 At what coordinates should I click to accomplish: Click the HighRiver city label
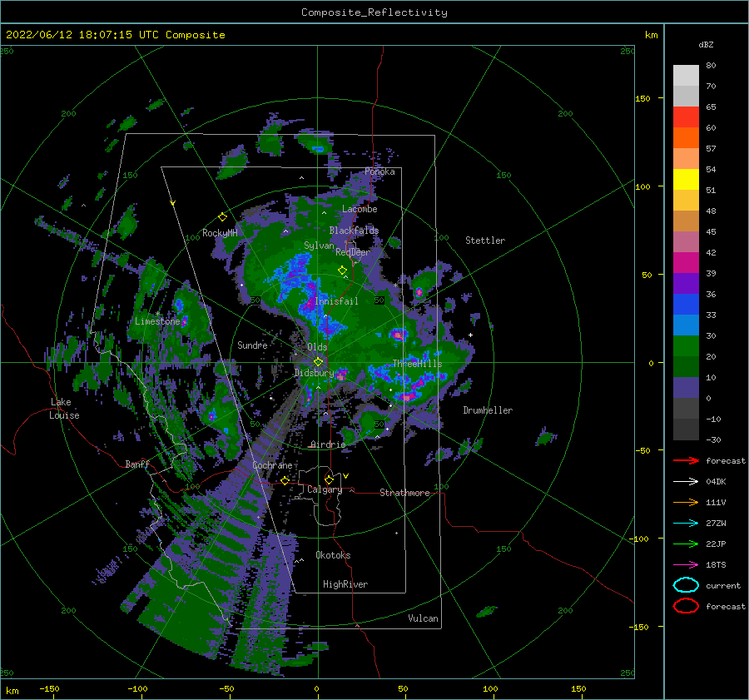[345, 584]
